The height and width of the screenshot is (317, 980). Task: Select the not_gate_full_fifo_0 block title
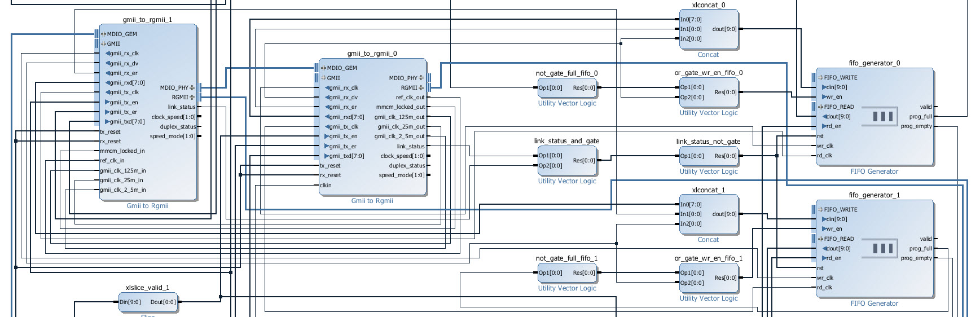coord(567,73)
